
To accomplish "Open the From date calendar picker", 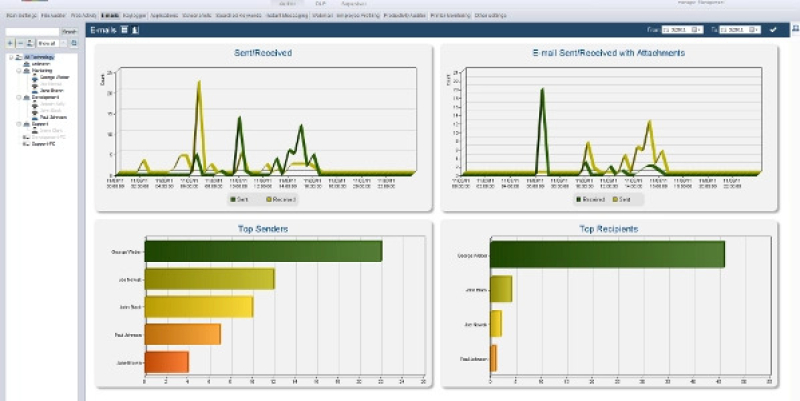I will tap(694, 30).
